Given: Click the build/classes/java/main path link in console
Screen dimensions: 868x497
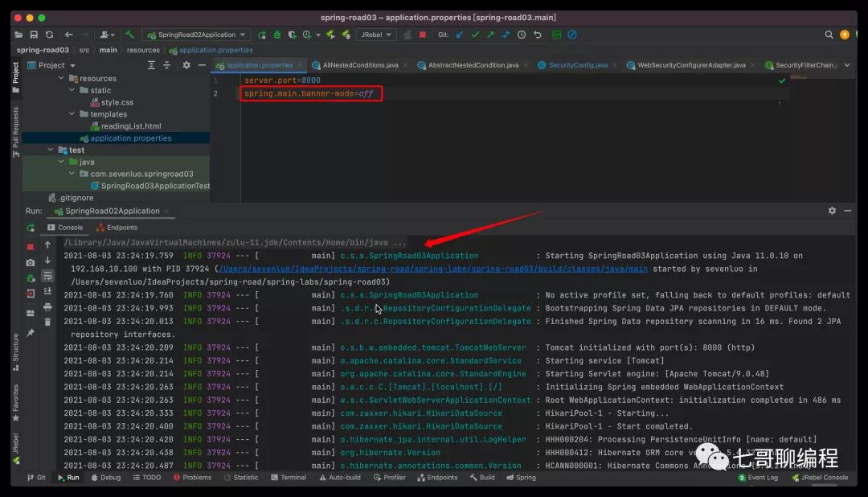Looking at the screenshot, I should tap(433, 269).
